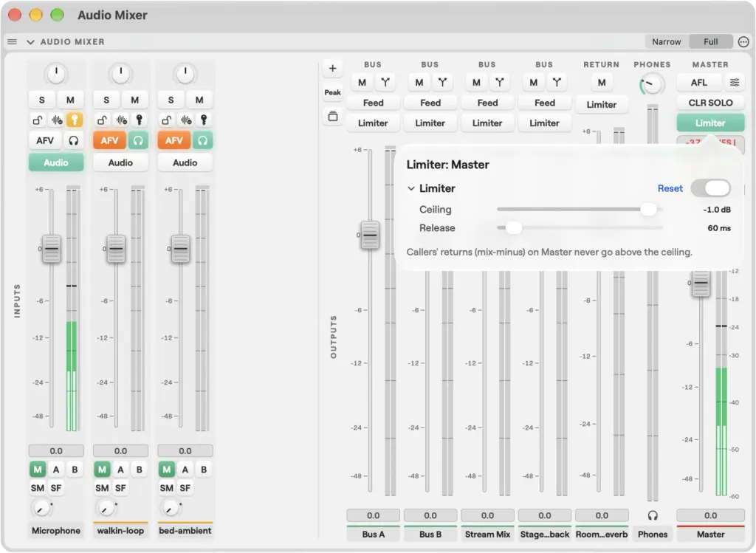Click the Microphone channel fader handle
This screenshot has height=553, width=756.
(x=52, y=249)
